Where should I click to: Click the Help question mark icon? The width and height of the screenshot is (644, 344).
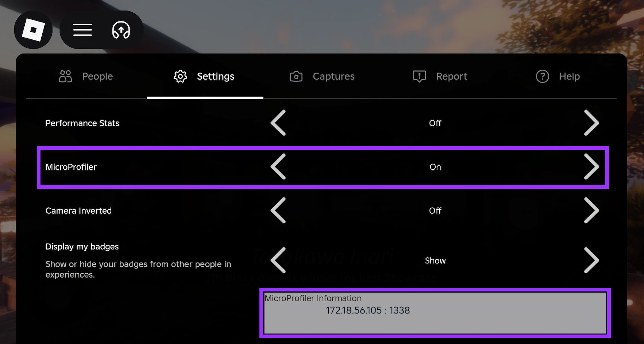click(x=543, y=76)
